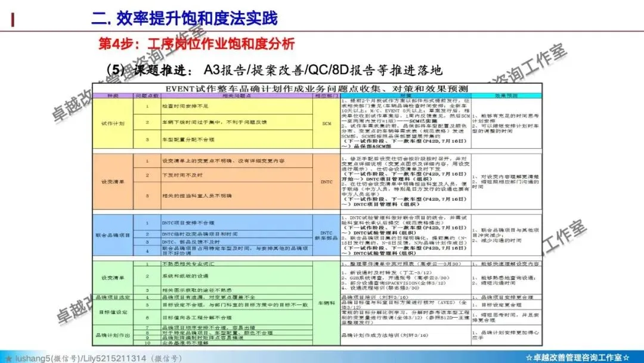This screenshot has height=363, width=644.
Task: Click the cell "对于特定品确项目、车型配置、颜色不合理"
Action: (x=237, y=332)
